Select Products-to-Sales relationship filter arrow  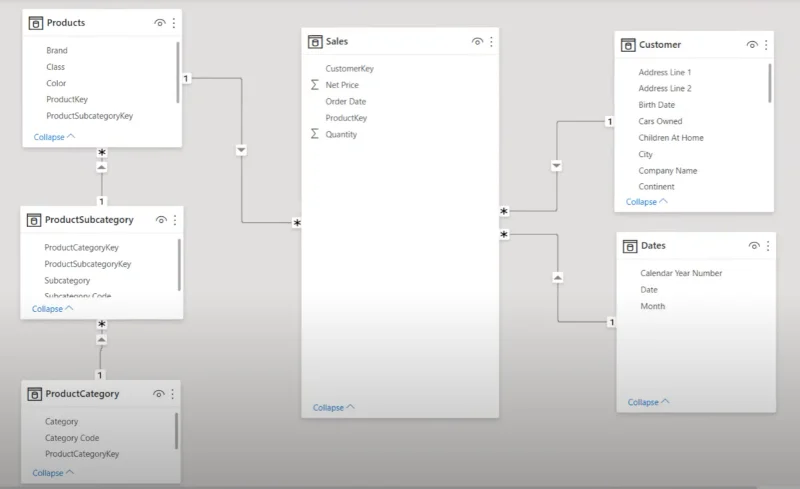pyautogui.click(x=241, y=150)
